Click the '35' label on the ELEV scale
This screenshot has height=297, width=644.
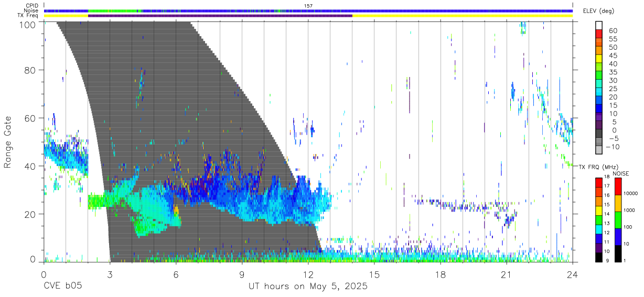pos(613,72)
